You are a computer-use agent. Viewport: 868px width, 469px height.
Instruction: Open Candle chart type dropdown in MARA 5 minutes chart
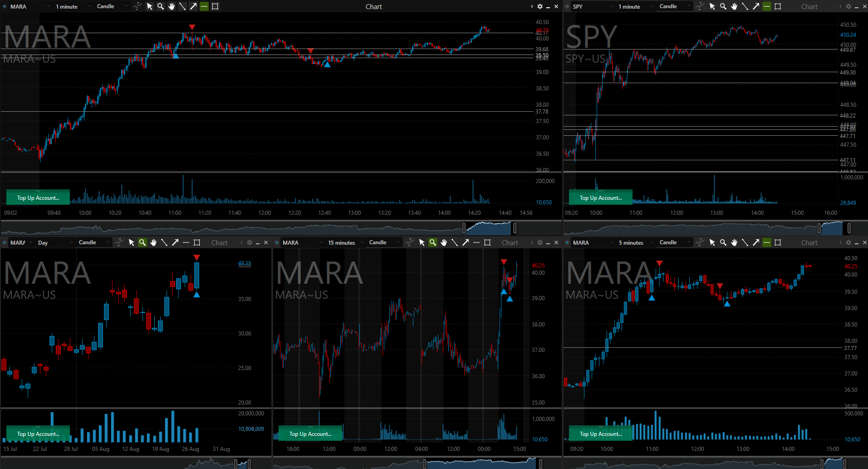tap(675, 242)
